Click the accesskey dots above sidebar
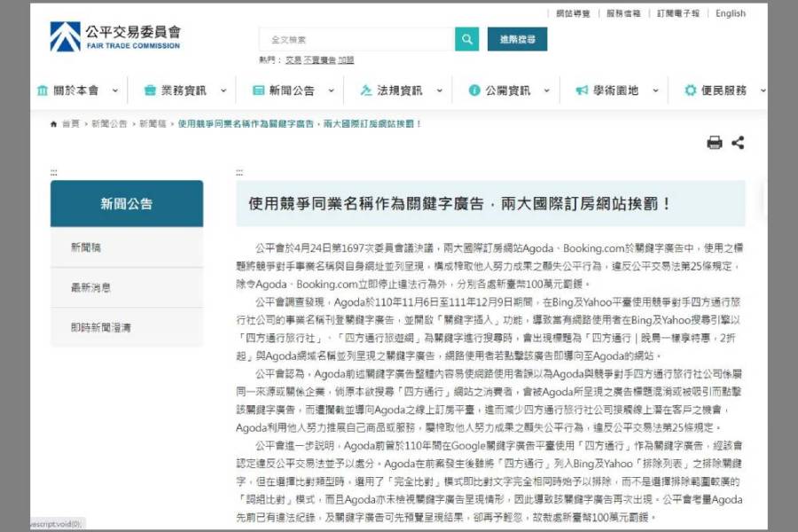The width and height of the screenshot is (798, 532). coord(54,173)
